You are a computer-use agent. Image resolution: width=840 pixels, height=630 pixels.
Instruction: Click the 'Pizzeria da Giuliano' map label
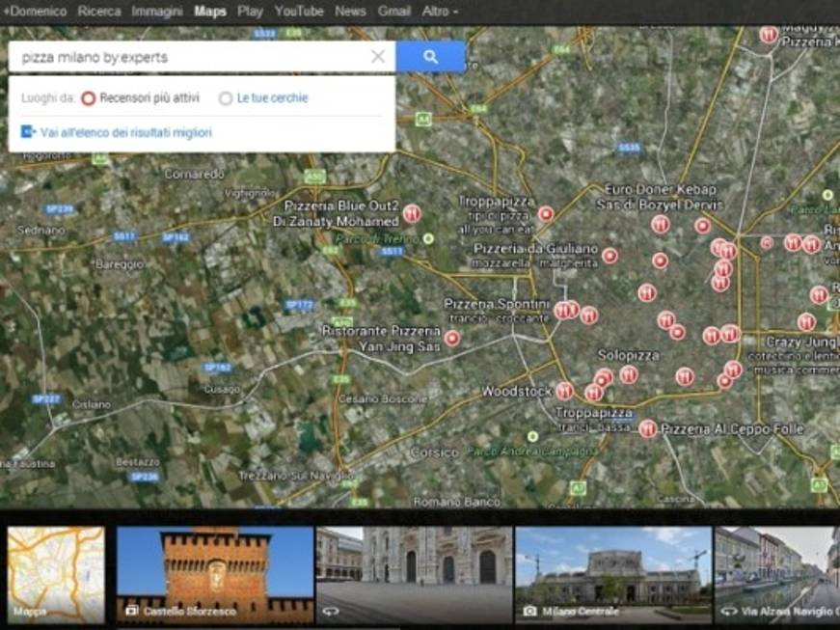[x=535, y=249]
